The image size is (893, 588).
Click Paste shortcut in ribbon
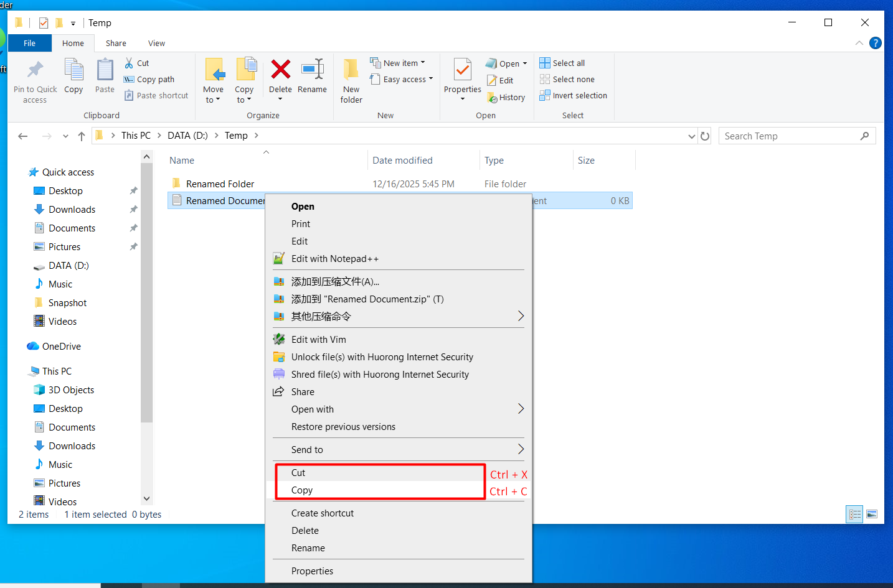tap(156, 95)
